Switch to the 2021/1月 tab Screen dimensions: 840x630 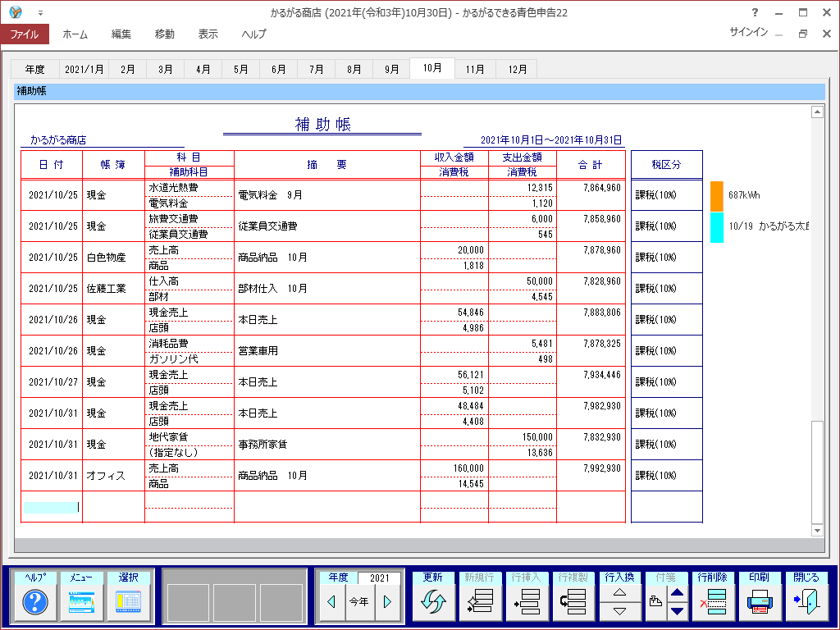point(84,69)
